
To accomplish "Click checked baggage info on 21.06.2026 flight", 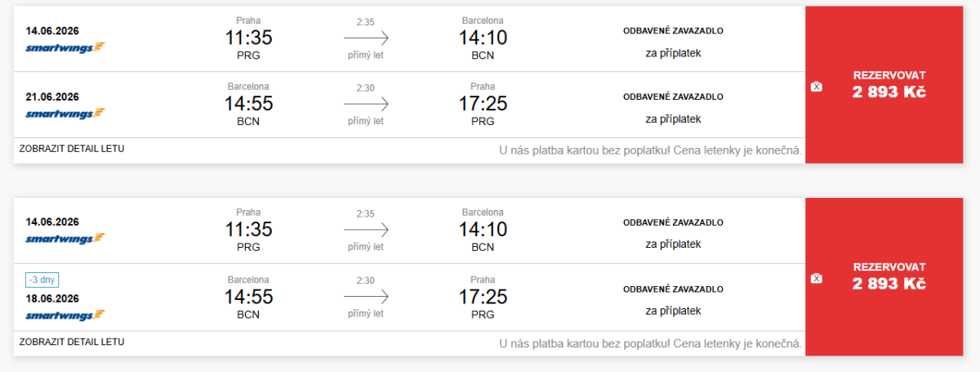I will click(673, 96).
